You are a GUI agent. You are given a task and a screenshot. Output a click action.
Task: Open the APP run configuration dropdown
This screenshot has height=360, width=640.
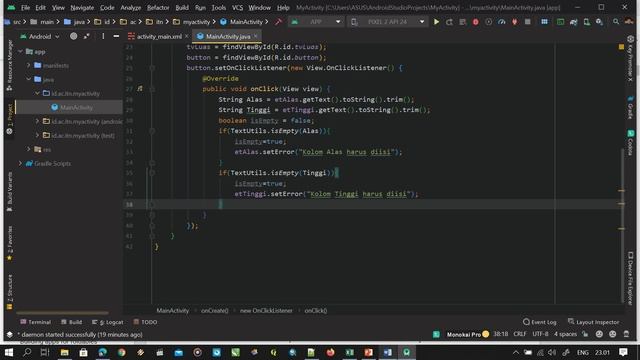coord(317,22)
